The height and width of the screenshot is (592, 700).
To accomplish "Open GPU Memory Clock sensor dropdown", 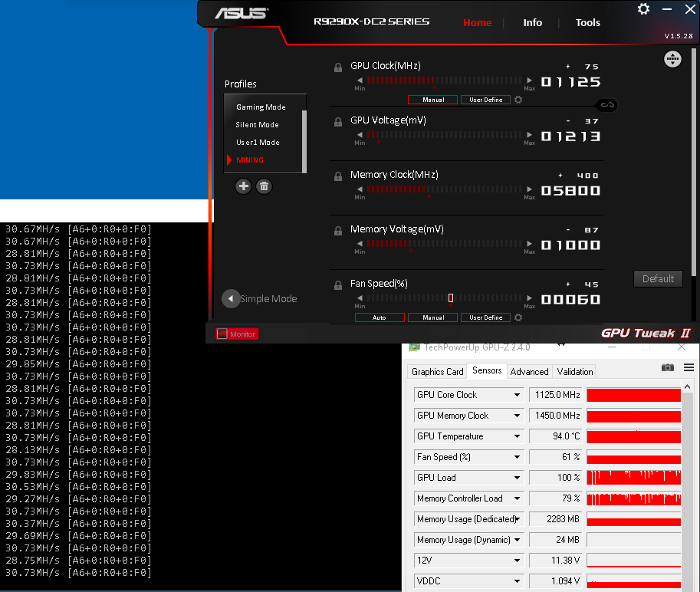I will (x=517, y=416).
